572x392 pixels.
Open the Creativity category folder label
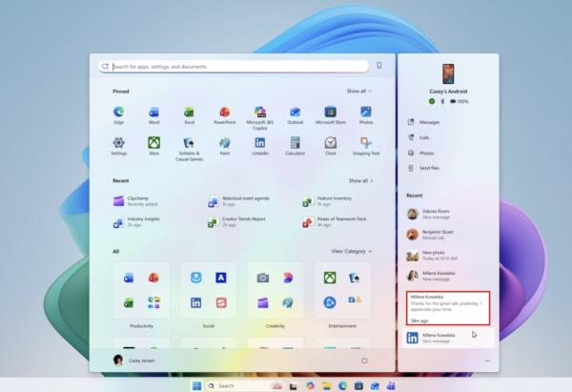click(x=276, y=326)
